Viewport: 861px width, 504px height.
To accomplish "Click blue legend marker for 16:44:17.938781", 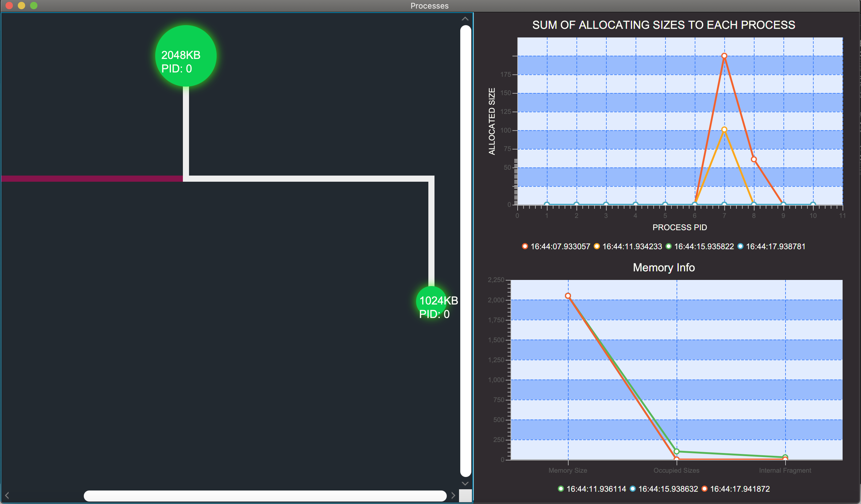I will (x=740, y=246).
